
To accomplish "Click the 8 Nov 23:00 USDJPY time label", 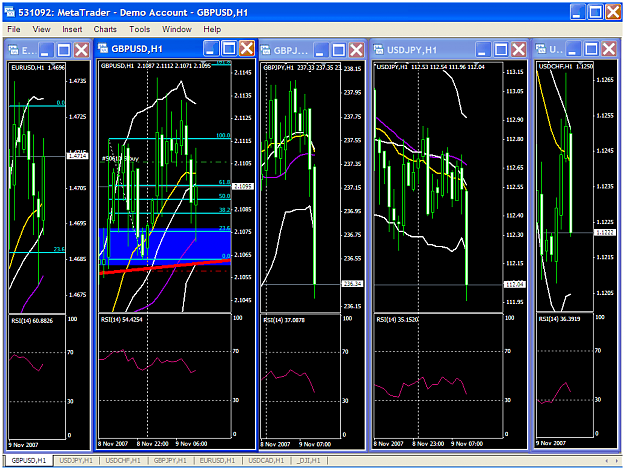I will [428, 443].
